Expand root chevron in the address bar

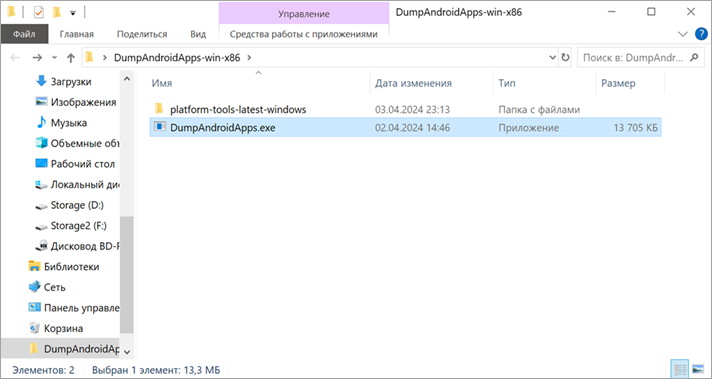(105, 58)
